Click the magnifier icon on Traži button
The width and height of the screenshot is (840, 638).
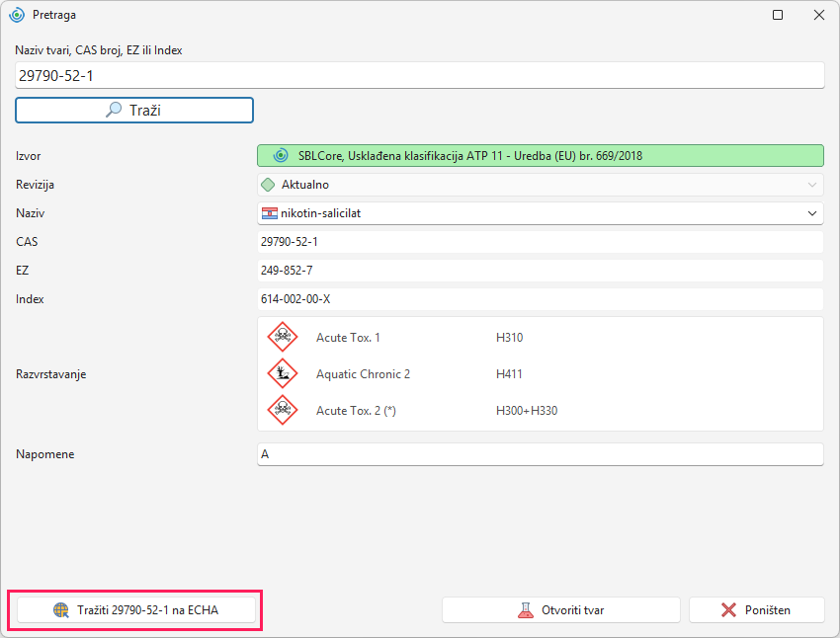(114, 110)
